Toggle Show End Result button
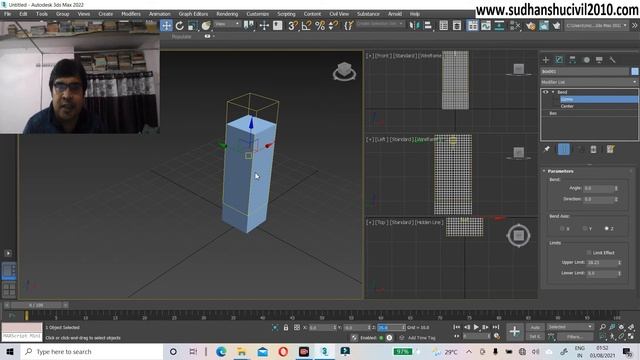Image resolution: width=640 pixels, height=360 pixels. coord(564,149)
